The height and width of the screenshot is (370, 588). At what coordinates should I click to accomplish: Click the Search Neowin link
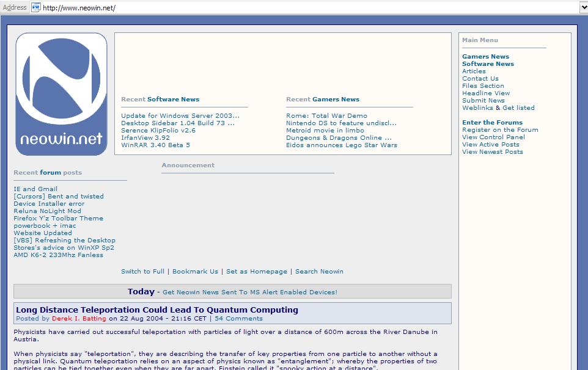click(319, 272)
